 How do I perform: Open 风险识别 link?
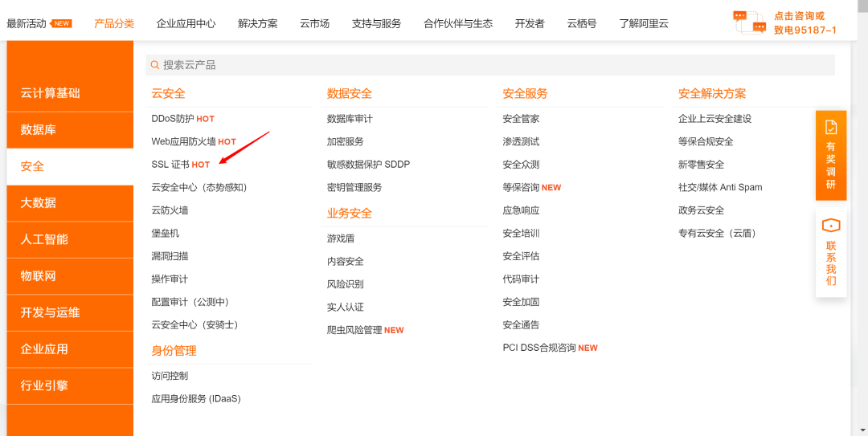point(346,284)
